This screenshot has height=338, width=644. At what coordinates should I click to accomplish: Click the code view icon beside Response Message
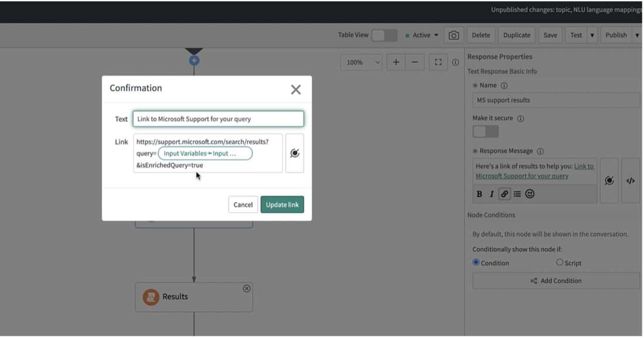[631, 181]
